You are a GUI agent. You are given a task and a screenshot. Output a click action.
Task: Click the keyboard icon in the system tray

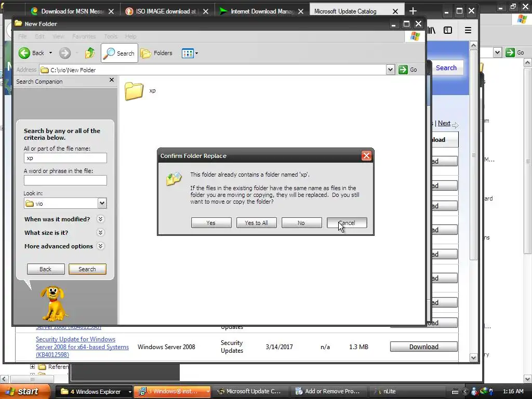455,392
